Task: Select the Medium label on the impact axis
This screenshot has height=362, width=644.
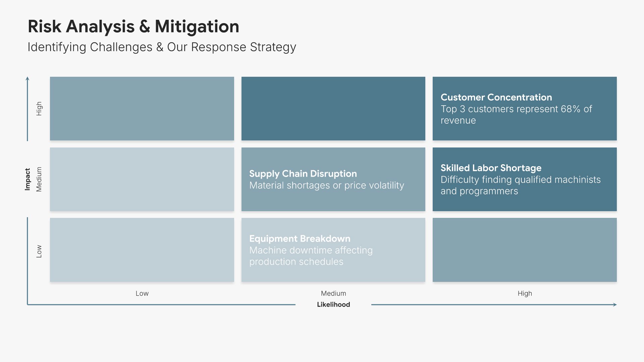Action: click(39, 179)
